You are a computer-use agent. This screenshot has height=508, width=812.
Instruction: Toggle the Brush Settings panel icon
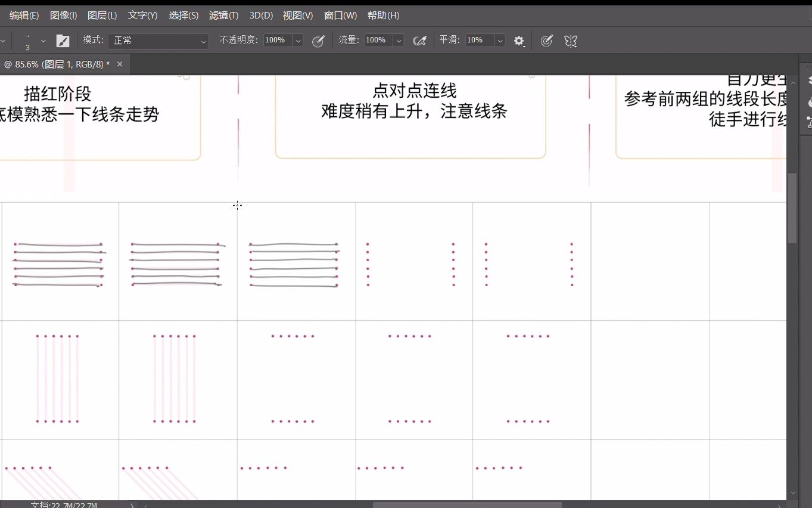[63, 41]
